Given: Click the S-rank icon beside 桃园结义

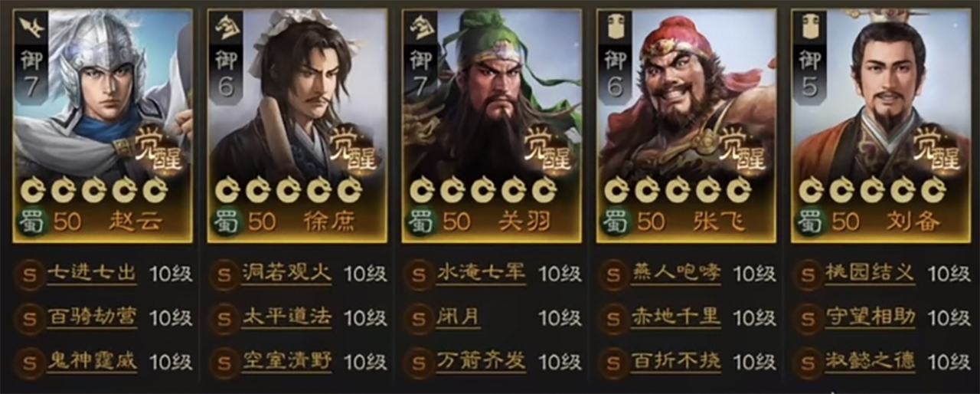Looking at the screenshot, I should pos(807,274).
